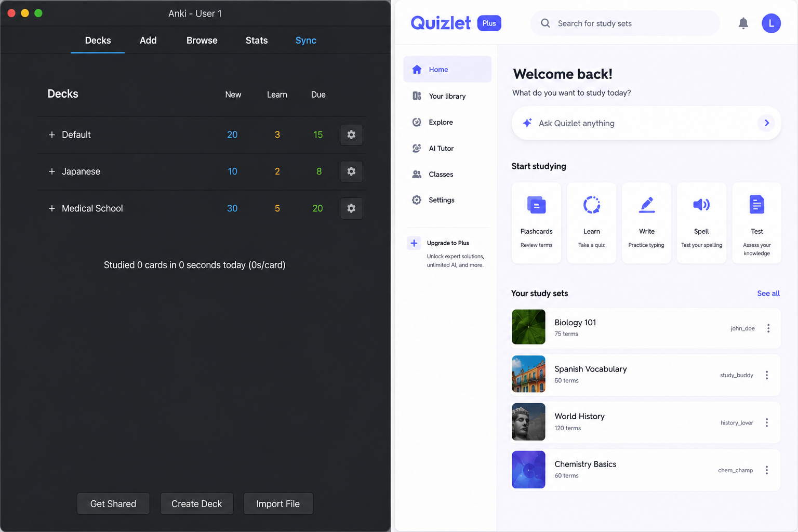The image size is (798, 532).
Task: Open the Chemistry Basics study set title
Action: point(585,464)
